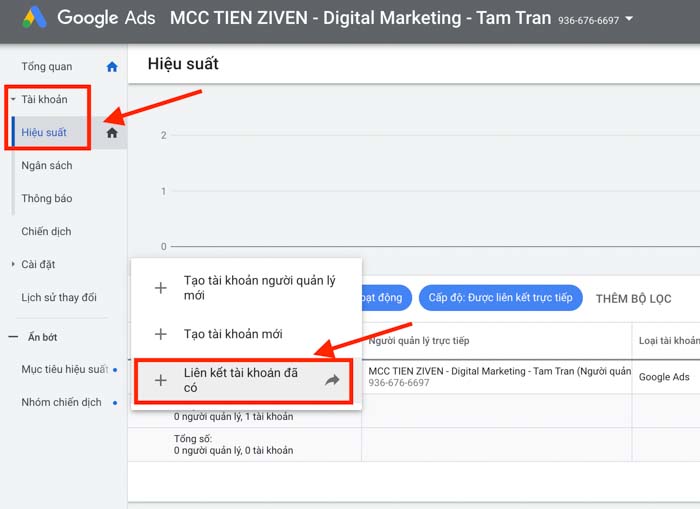Choose Tạo tài khoản người quản lý mới
Image resolution: width=700 pixels, height=509 pixels.
tap(246, 288)
